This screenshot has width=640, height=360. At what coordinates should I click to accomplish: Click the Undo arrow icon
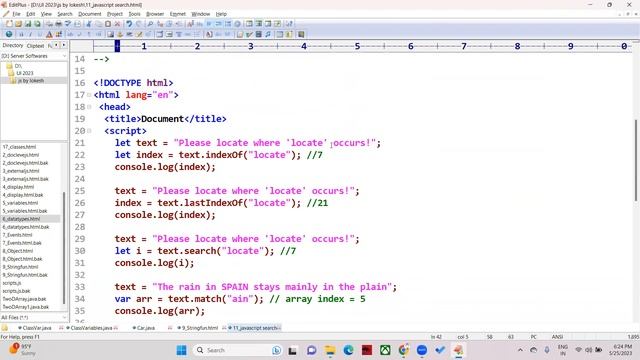click(x=129, y=24)
